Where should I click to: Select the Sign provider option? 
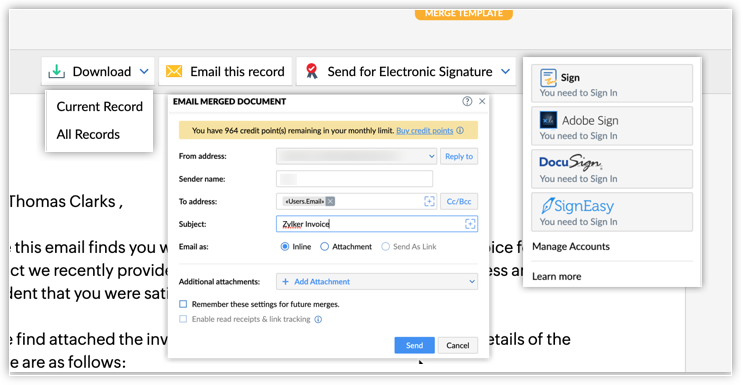tap(612, 84)
